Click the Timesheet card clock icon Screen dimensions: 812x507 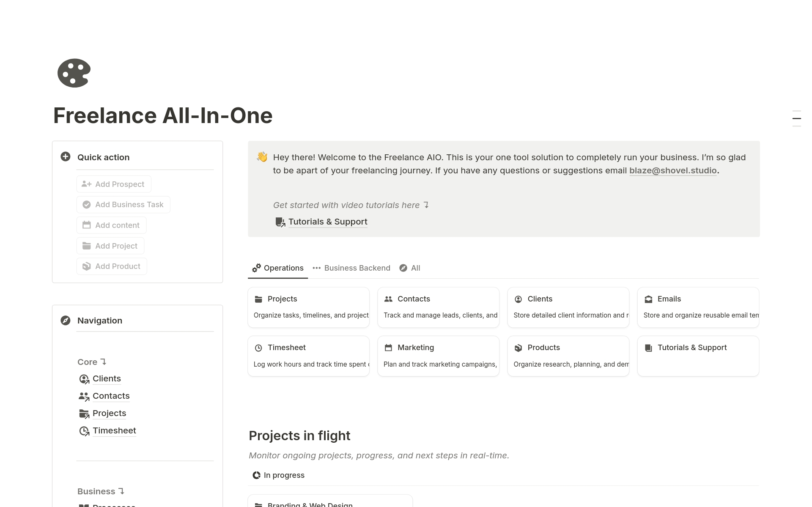(x=258, y=348)
